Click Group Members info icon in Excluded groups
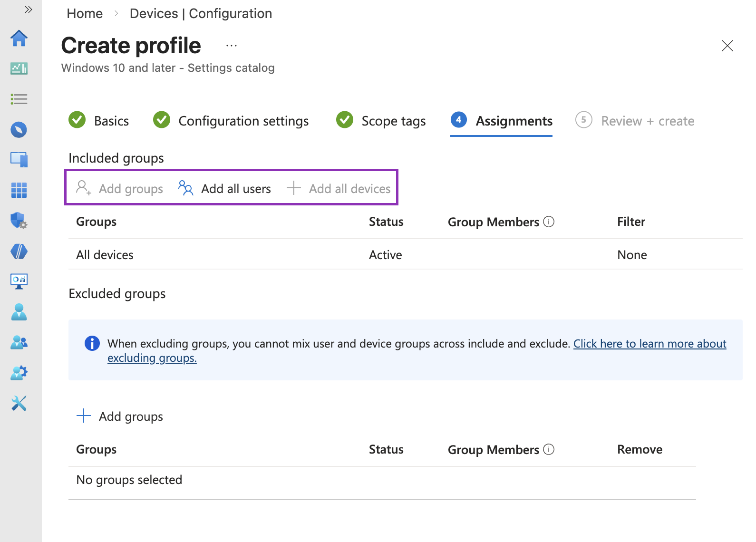Screen dimensions: 756x542 point(549,449)
